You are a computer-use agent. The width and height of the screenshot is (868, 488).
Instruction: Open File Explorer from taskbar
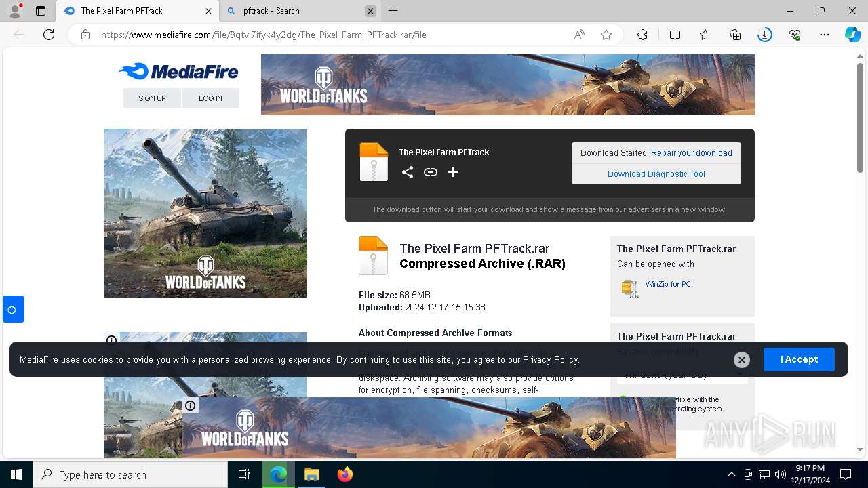coord(311,474)
